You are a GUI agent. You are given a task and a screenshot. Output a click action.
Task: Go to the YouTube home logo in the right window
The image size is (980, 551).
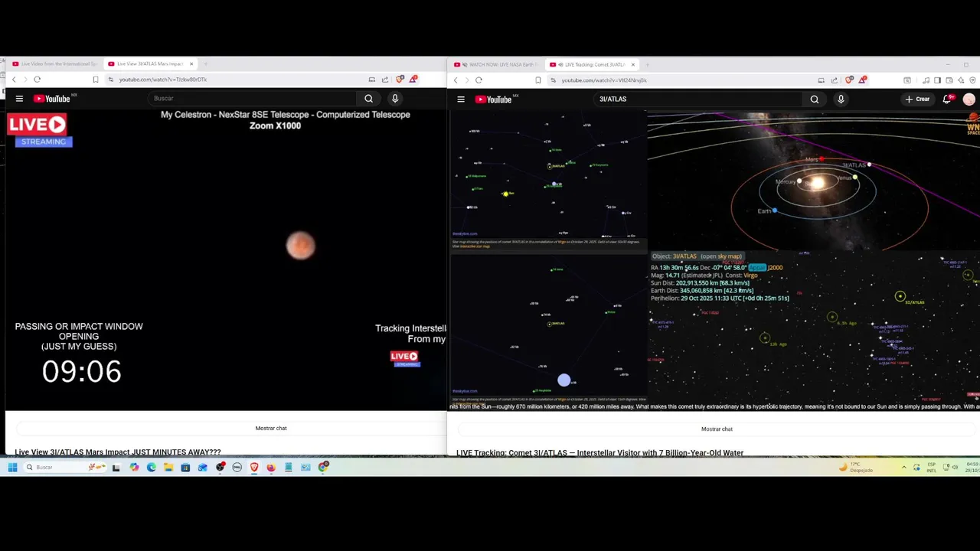[494, 99]
